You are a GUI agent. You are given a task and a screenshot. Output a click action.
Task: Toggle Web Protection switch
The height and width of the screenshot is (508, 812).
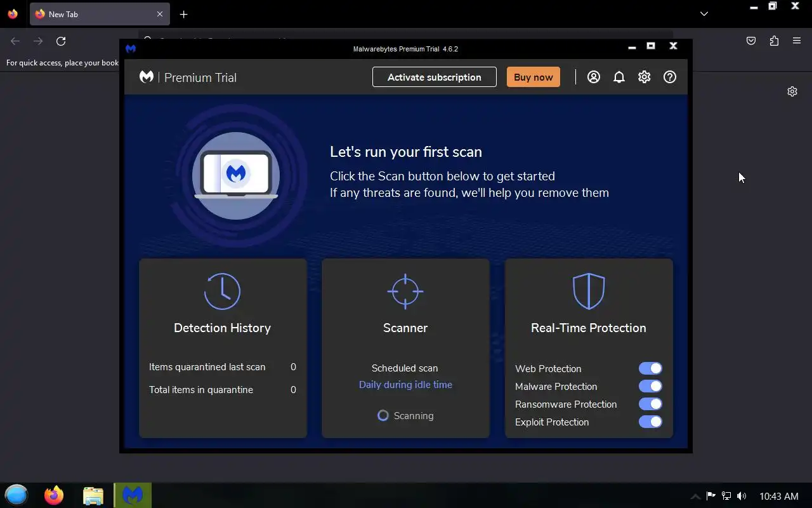[x=650, y=368]
